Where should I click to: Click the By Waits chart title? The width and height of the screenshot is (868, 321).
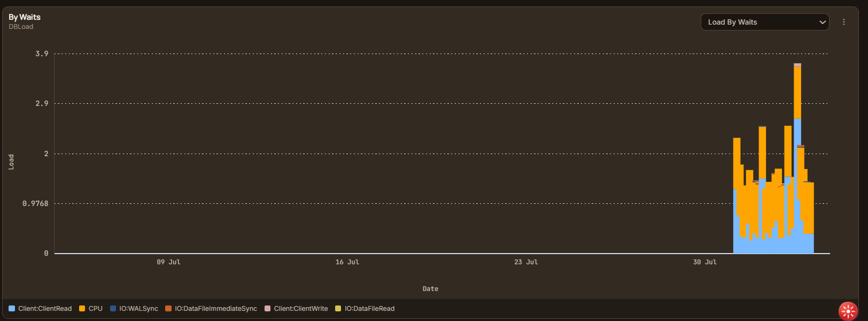[25, 17]
